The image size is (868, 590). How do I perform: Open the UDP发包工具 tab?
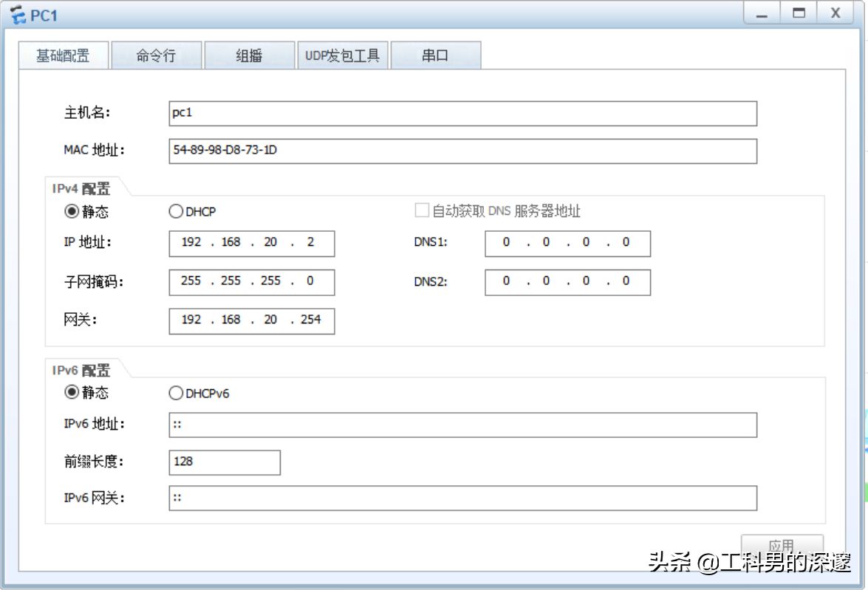tap(342, 56)
